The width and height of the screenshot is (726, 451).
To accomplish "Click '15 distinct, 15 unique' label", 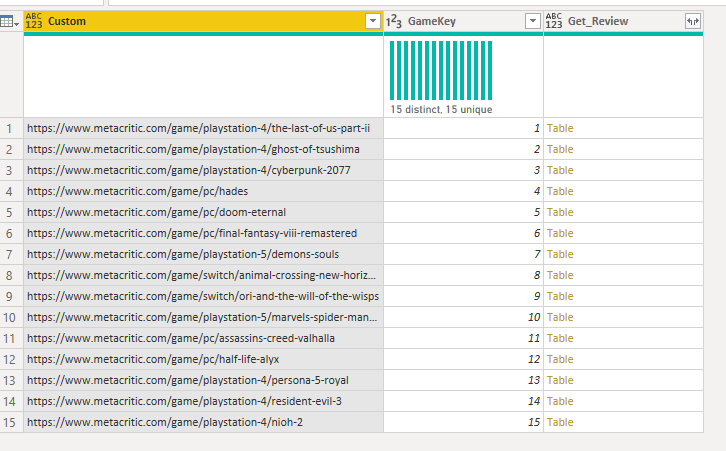I will (x=441, y=110).
